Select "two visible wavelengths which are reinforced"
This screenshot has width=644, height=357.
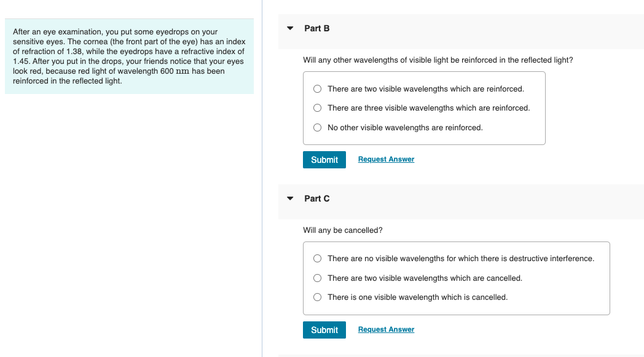(317, 89)
